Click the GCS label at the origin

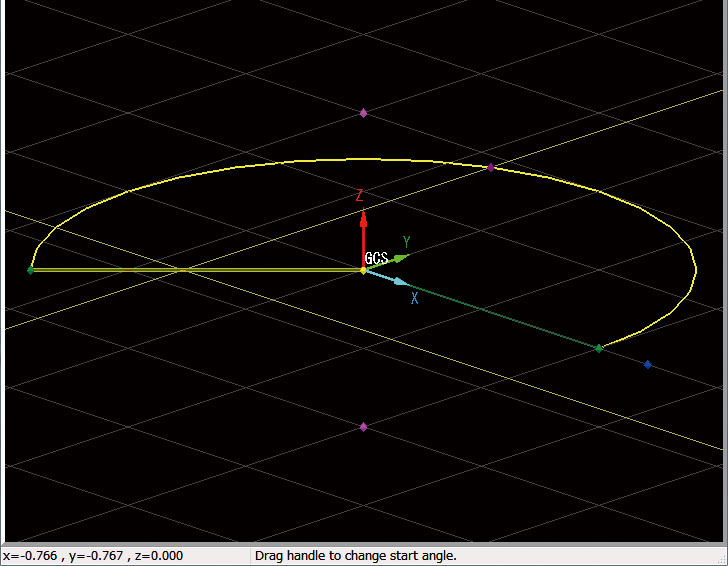pyautogui.click(x=376, y=258)
